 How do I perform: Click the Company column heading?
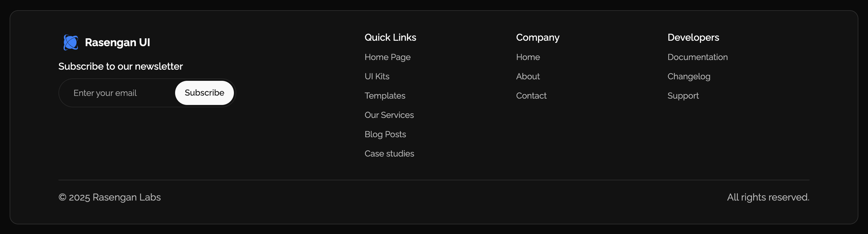pos(538,37)
